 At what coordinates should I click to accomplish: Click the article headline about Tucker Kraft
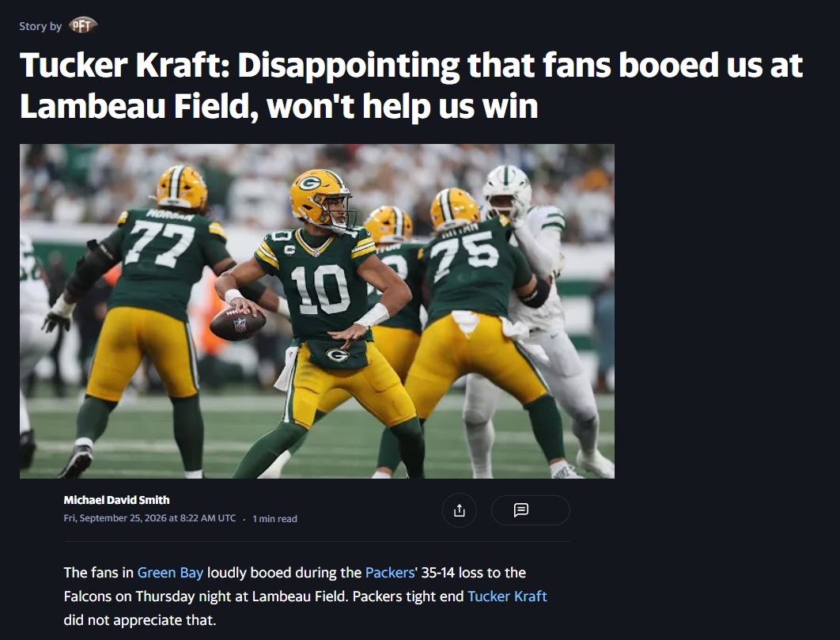(x=411, y=85)
